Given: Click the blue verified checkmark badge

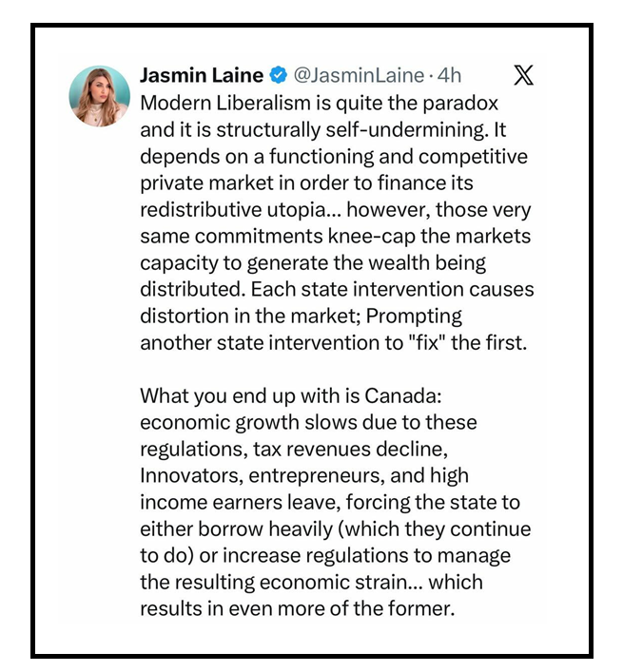Looking at the screenshot, I should (279, 75).
